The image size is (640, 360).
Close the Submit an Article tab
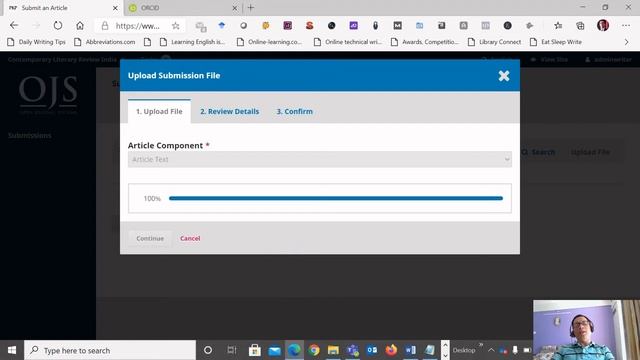115,8
